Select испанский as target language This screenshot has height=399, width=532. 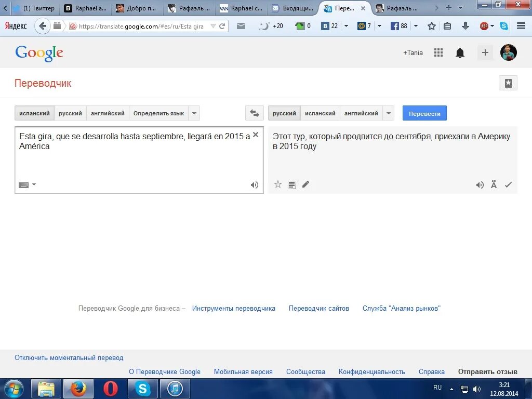click(320, 113)
